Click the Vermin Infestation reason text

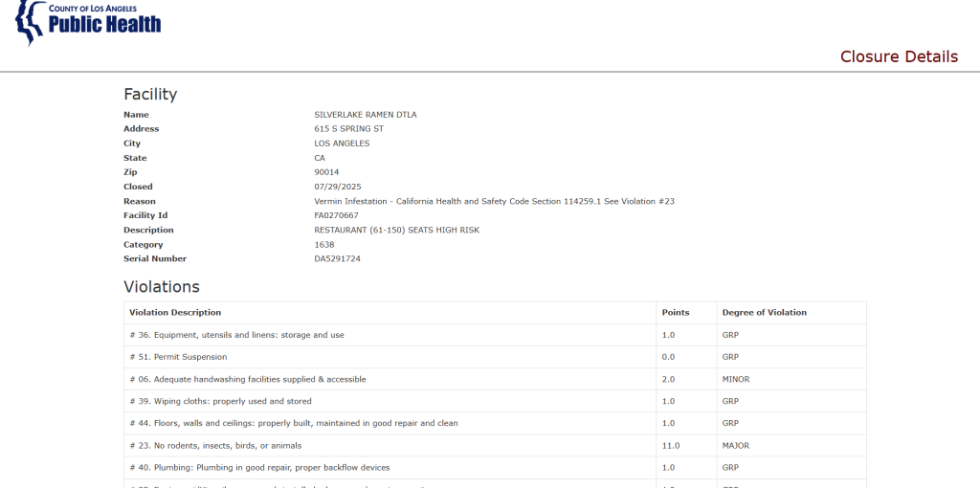[x=495, y=201]
